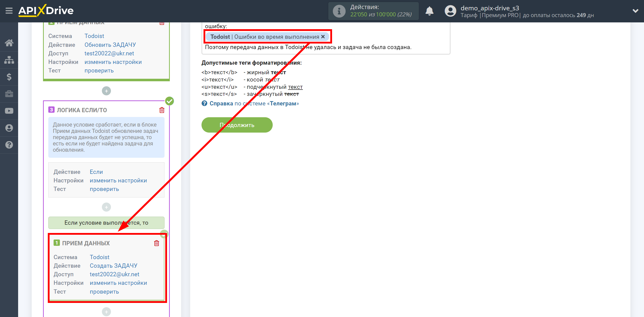Open Справка help for Телеграм
Image resolution: width=644 pixels, height=317 pixels.
tap(254, 103)
